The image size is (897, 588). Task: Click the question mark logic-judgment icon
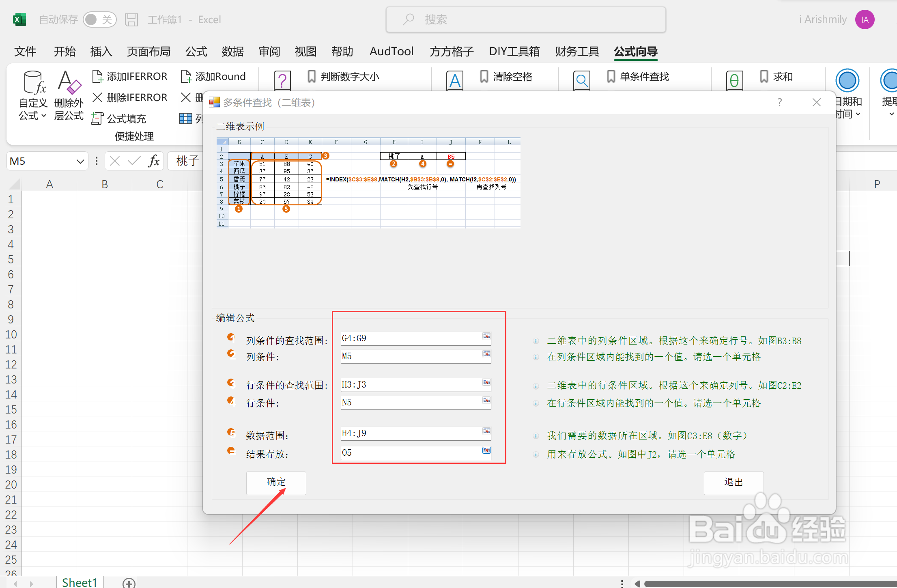click(x=282, y=80)
